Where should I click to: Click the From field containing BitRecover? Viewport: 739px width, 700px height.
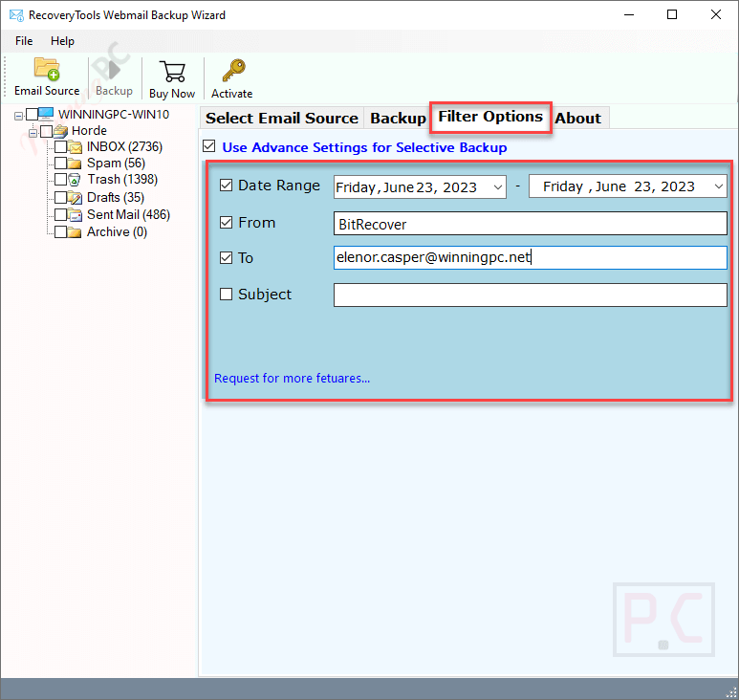[x=531, y=224]
